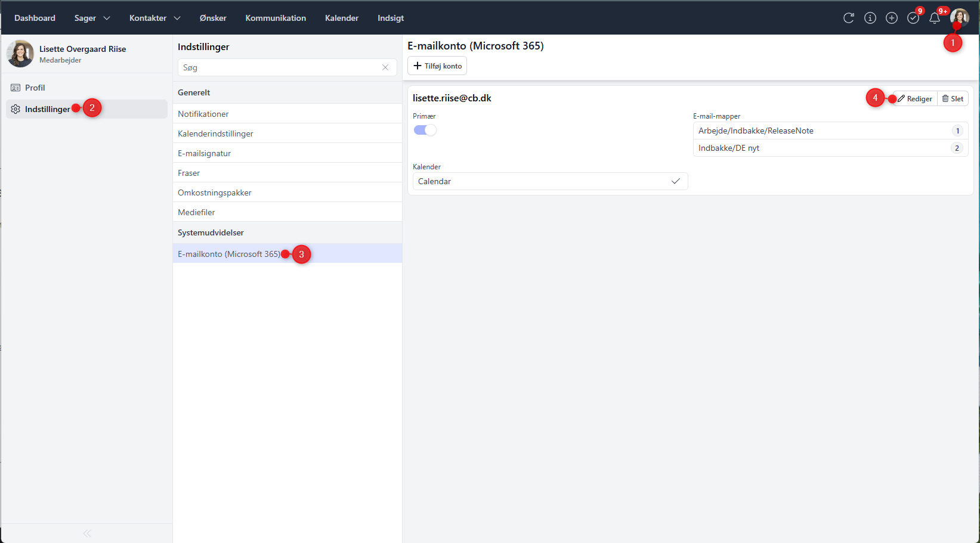Image resolution: width=980 pixels, height=543 pixels.
Task: Toggle the Primær switch off
Action: coord(425,130)
